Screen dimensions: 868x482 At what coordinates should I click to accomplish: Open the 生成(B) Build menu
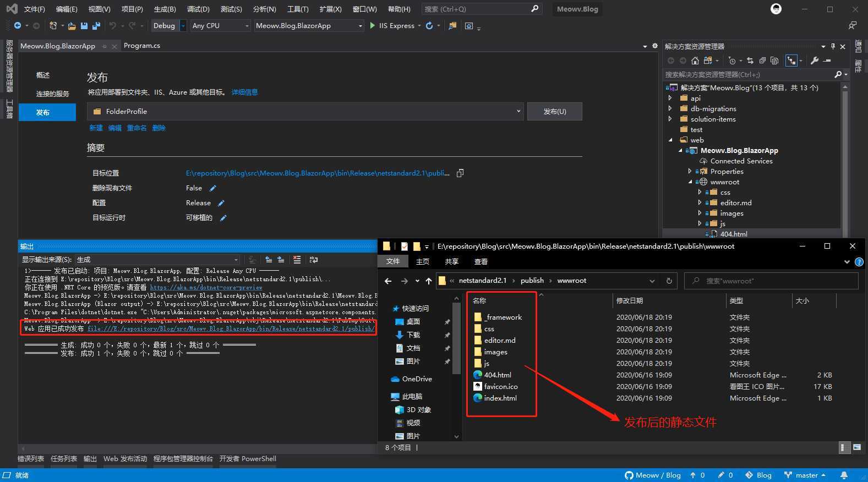click(165, 9)
